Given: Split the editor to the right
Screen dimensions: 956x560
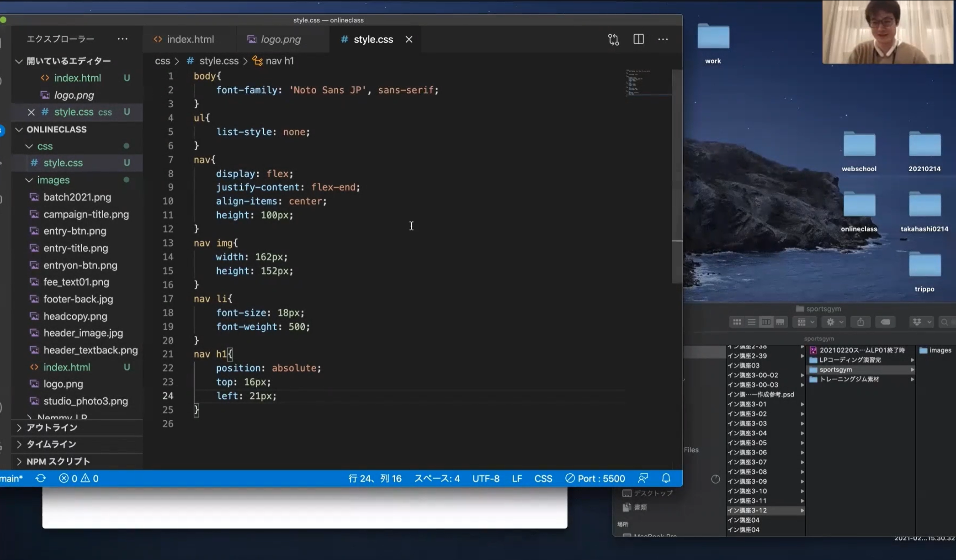Looking at the screenshot, I should (x=638, y=39).
